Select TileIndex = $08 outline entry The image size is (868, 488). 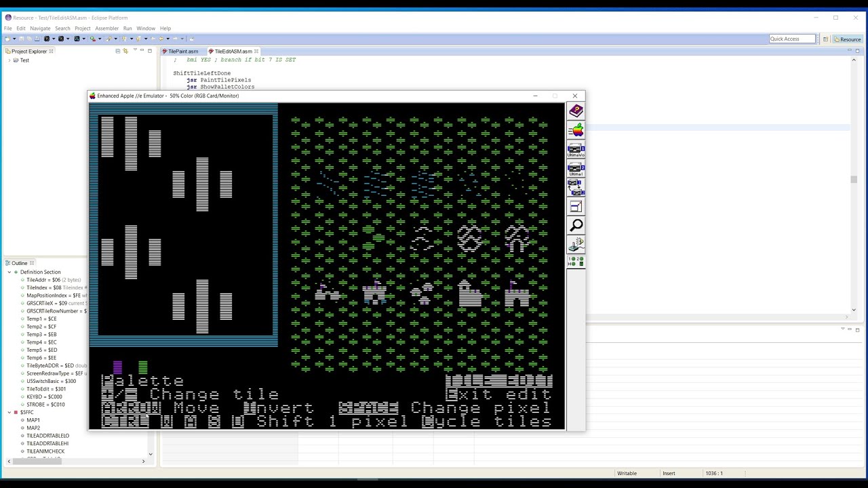pyautogui.click(x=53, y=287)
